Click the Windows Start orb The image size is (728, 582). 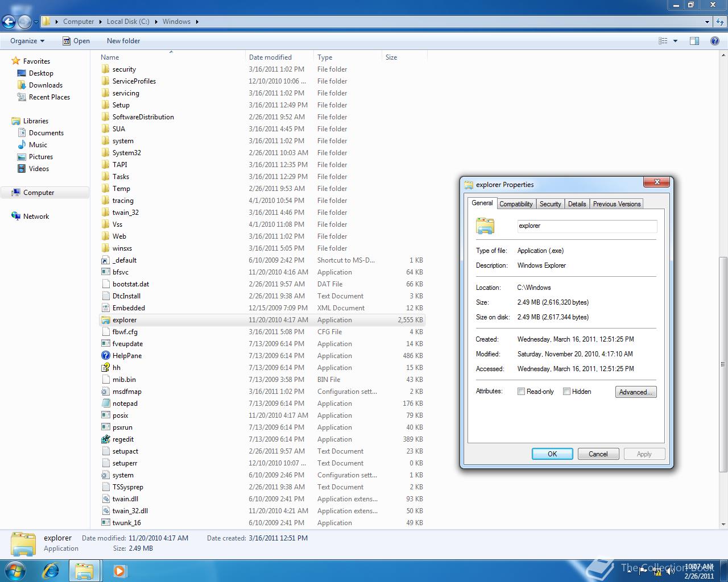(15, 570)
